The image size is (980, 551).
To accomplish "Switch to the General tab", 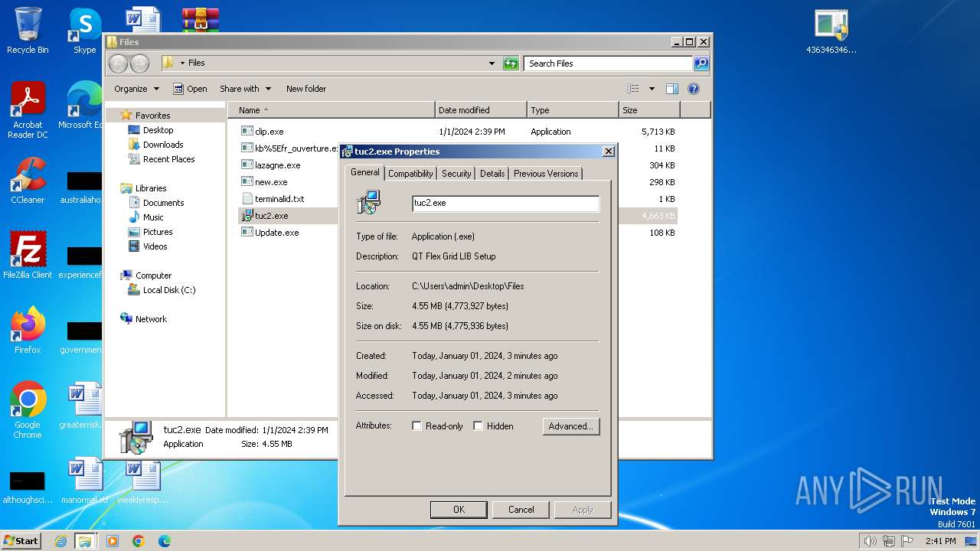I will 364,172.
